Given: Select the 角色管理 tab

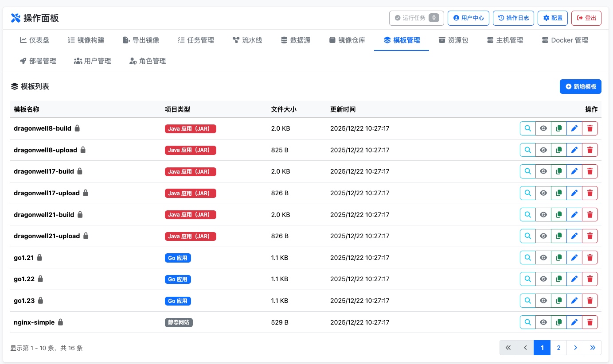Looking at the screenshot, I should pos(148,61).
